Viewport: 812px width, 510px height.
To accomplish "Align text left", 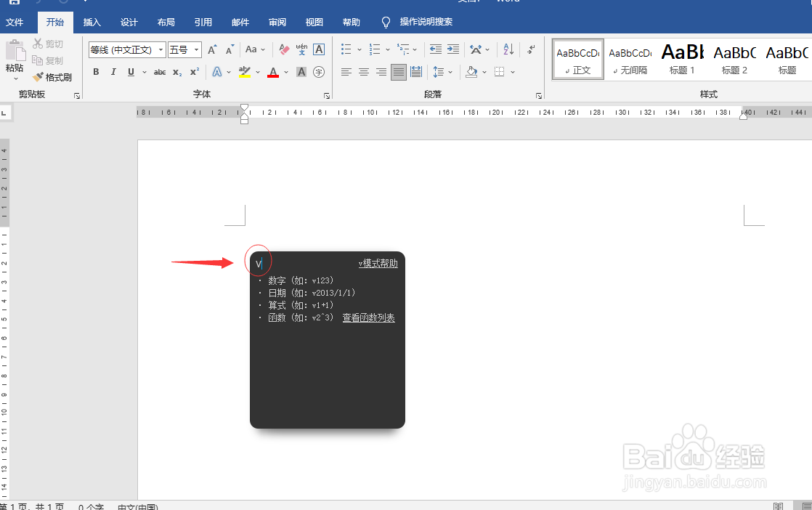I will tap(346, 72).
